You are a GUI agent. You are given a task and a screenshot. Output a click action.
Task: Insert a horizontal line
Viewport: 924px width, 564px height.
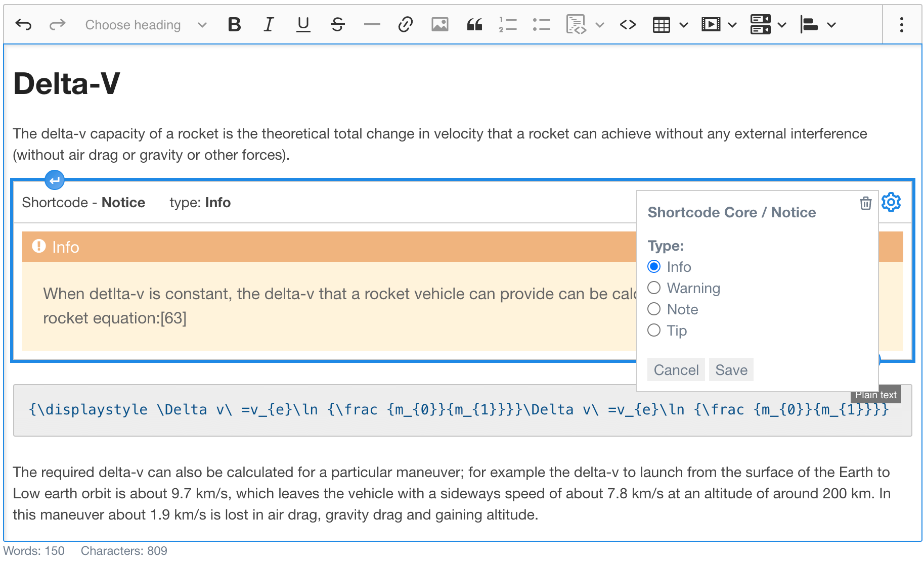pyautogui.click(x=372, y=24)
